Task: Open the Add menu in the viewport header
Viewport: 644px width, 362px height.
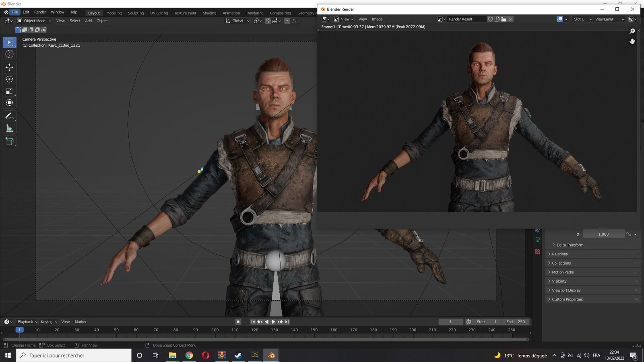Action: click(88, 21)
